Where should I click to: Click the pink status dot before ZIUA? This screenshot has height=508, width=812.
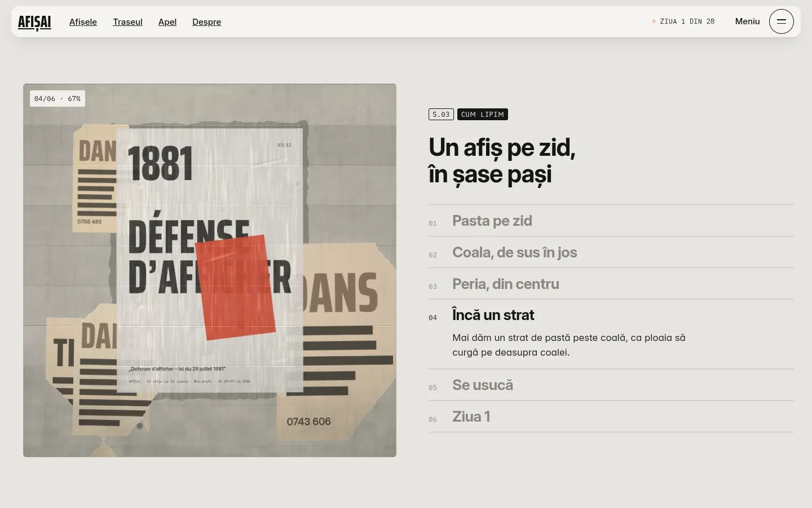tap(654, 21)
